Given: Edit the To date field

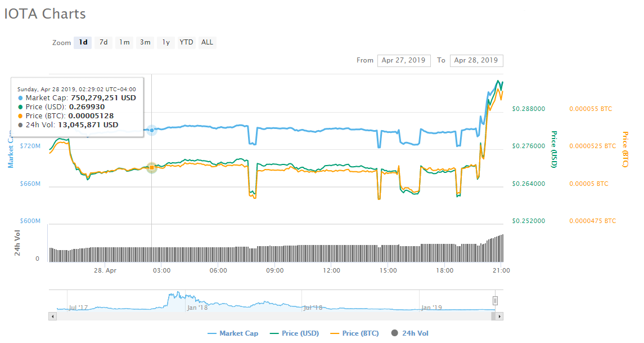Looking at the screenshot, I should point(476,60).
